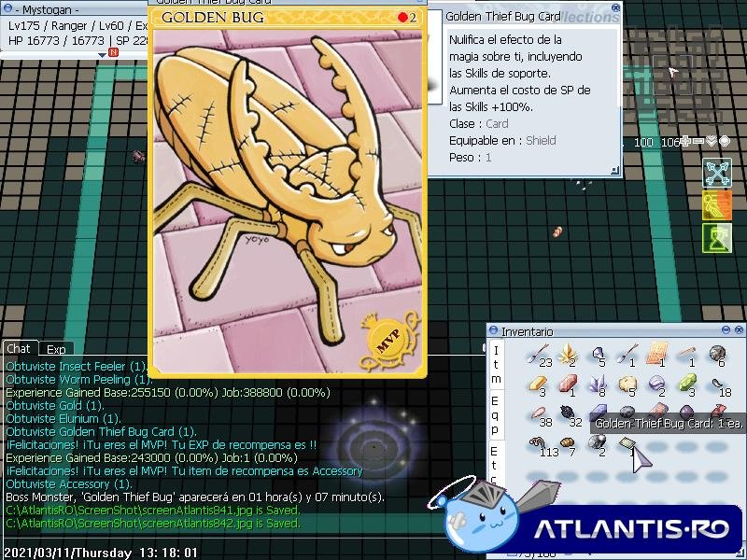The height and width of the screenshot is (560, 747).
Task: Open the Itm inventory tab
Action: [x=496, y=365]
